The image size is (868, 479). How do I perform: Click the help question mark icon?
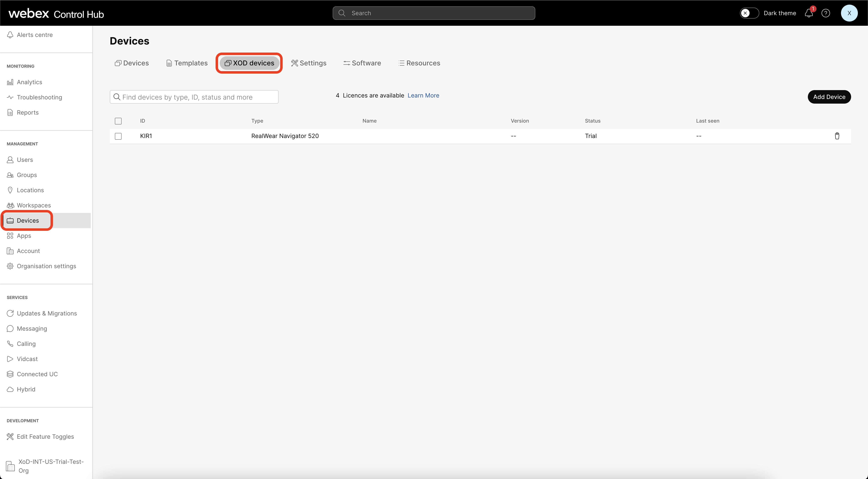click(x=826, y=13)
